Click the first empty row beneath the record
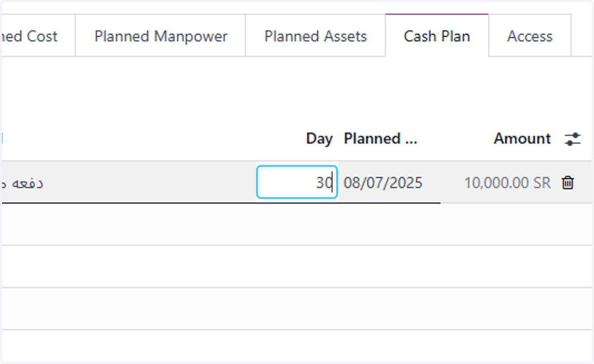The image size is (594, 364). (x=297, y=224)
